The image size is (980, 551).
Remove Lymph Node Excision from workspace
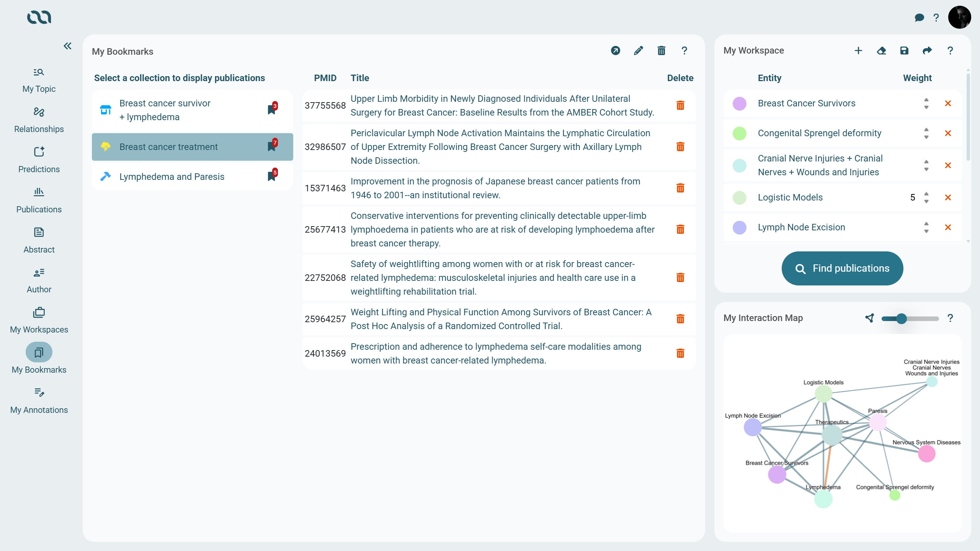948,227
